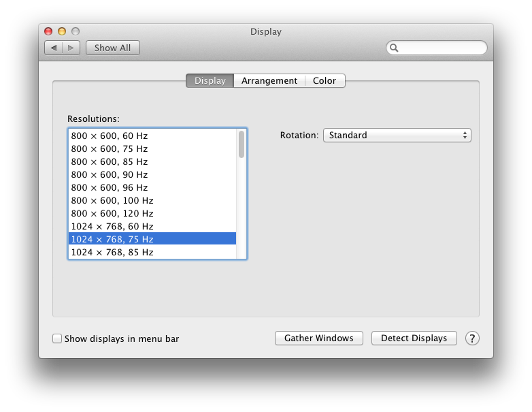Switch to the Color tab
The width and height of the screenshot is (532, 412).
point(325,81)
